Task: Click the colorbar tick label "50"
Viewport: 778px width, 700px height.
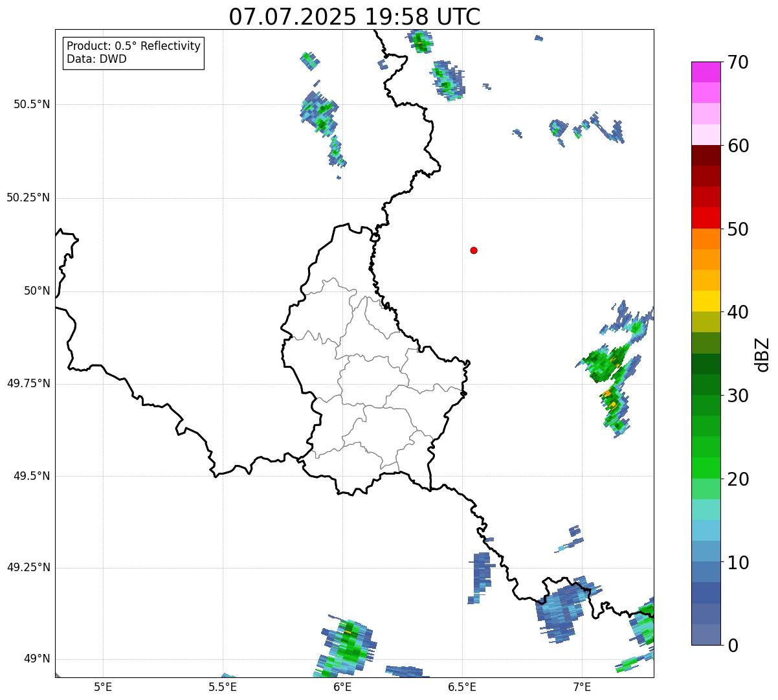Action: tap(738, 229)
